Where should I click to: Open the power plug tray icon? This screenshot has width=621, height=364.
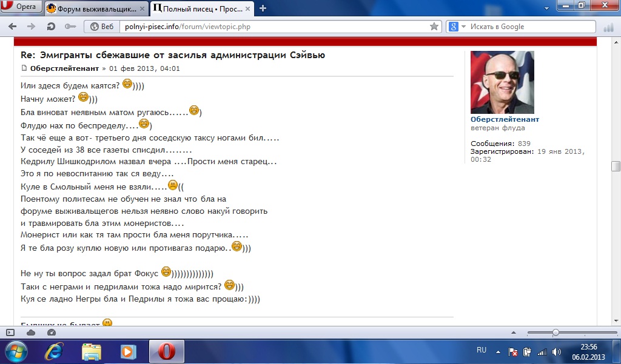coord(527,352)
